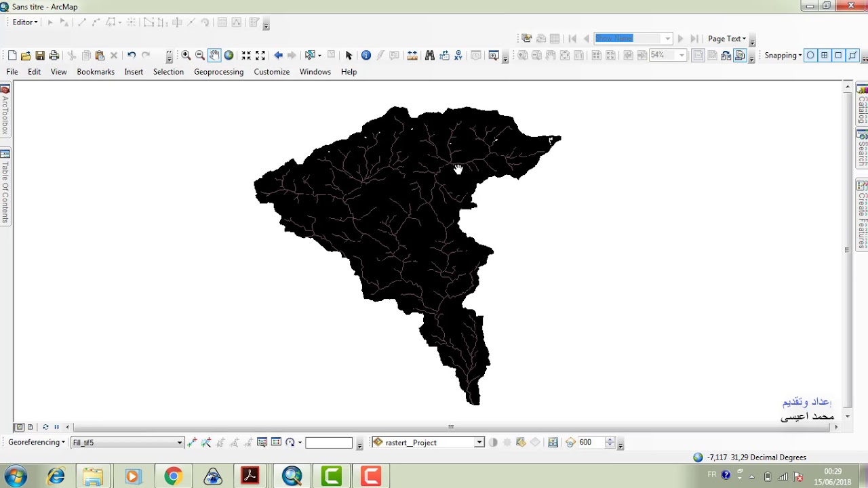Click Find Route icon
This screenshot has height=488, width=868.
tap(444, 56)
